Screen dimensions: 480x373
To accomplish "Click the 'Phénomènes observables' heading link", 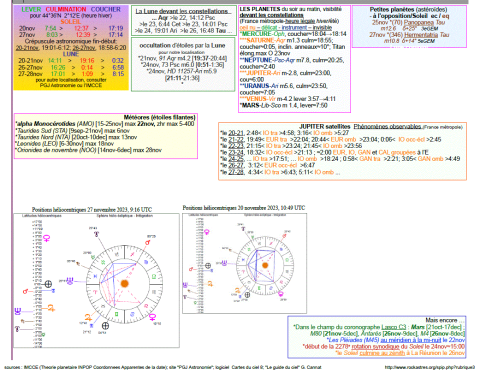I will [x=387, y=127].
